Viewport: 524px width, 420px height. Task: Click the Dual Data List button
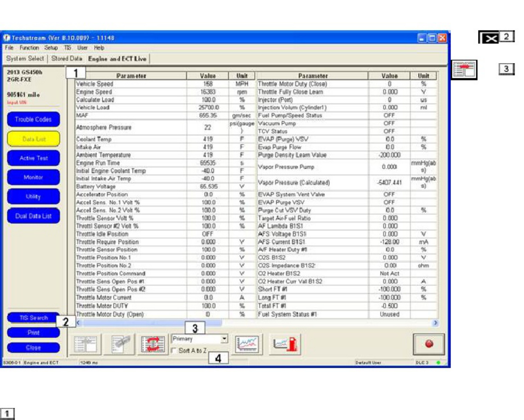point(33,216)
